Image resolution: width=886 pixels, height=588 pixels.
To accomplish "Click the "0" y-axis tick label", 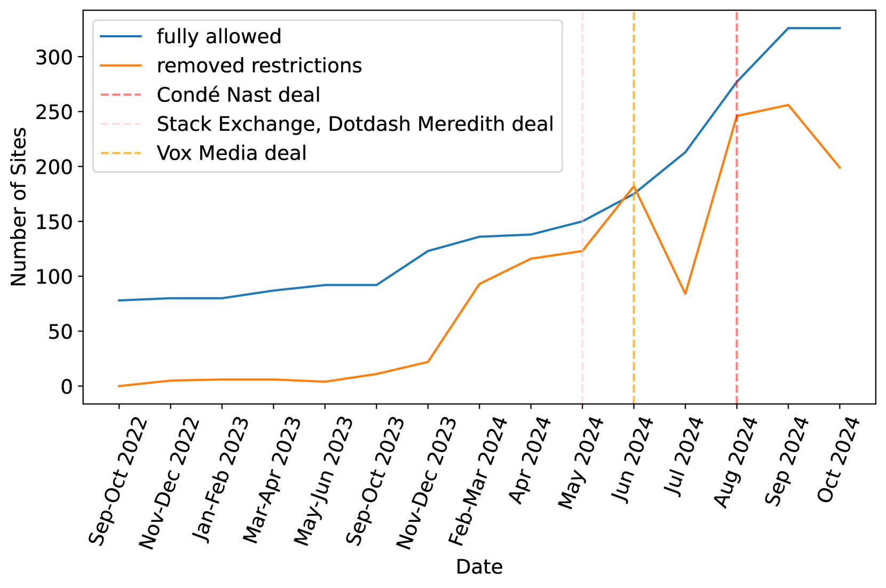I will [66, 386].
